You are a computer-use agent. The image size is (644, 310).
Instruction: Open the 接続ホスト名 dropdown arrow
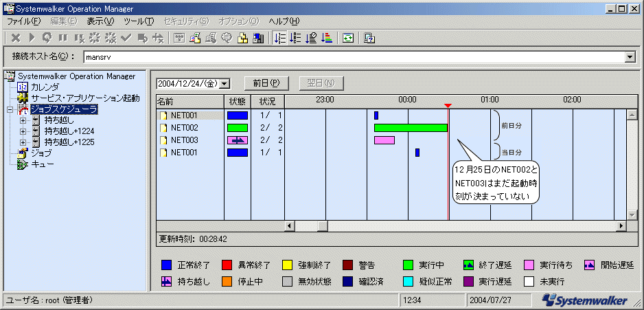click(x=630, y=57)
